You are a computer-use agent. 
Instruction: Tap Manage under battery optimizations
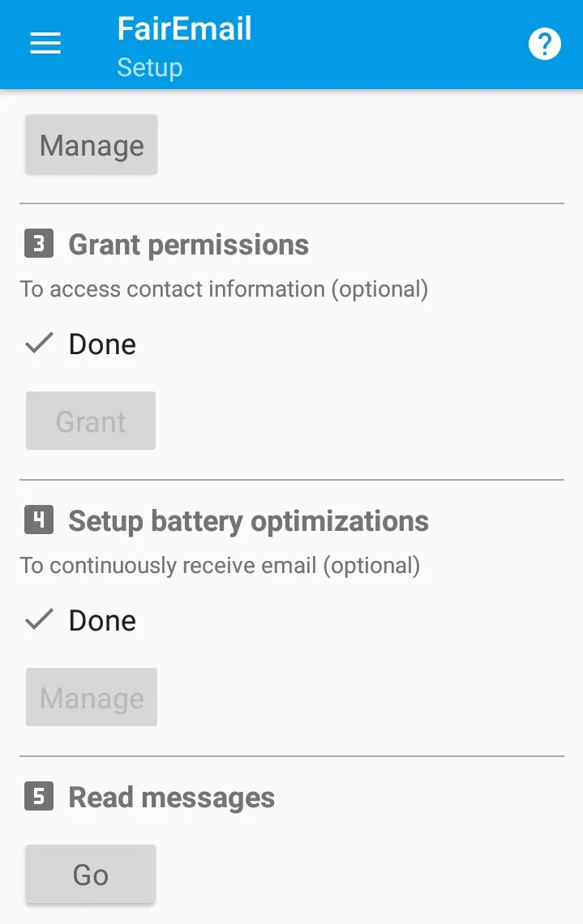92,697
